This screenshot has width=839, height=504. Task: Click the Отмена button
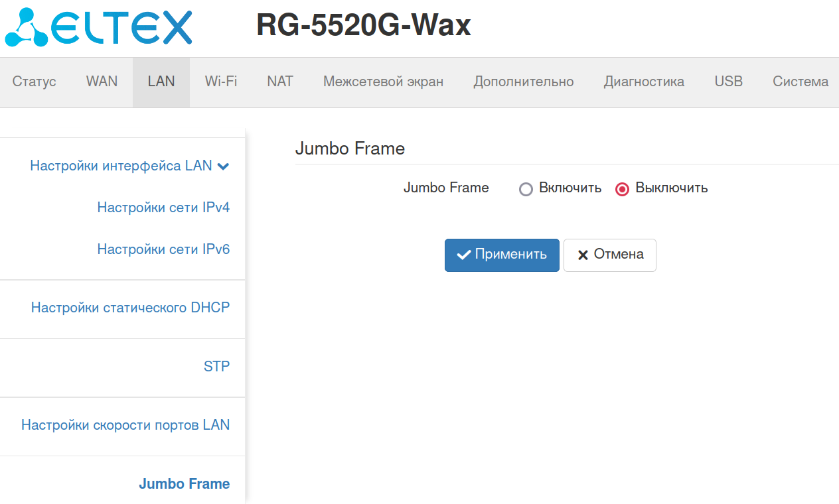pos(610,255)
